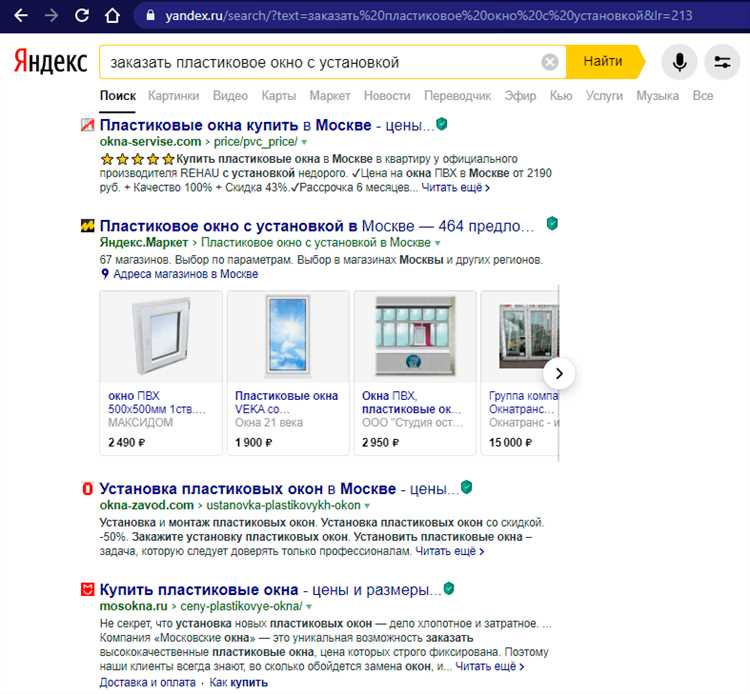The width and height of the screenshot is (750, 694).
Task: Click green shield badge on okna-servise result
Action: click(x=442, y=124)
